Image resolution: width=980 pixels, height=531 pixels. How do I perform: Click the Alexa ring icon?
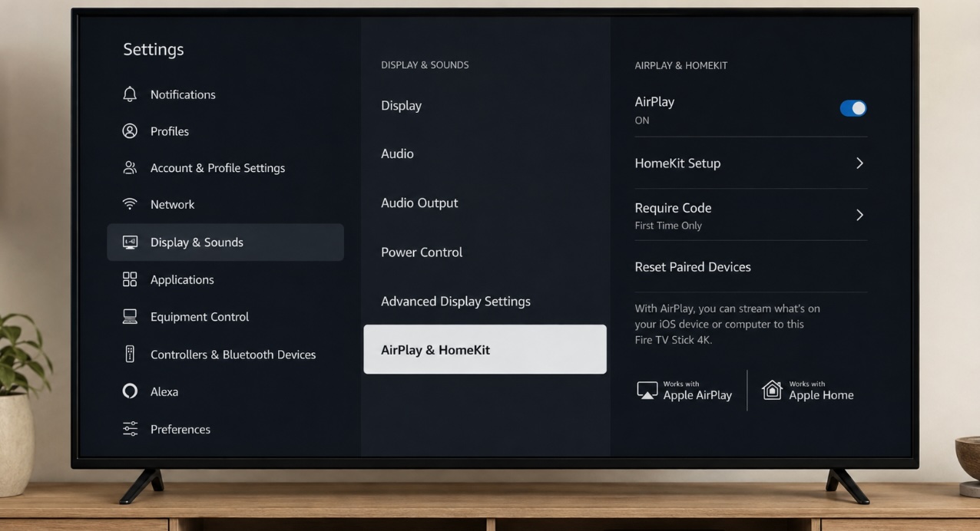pyautogui.click(x=130, y=391)
